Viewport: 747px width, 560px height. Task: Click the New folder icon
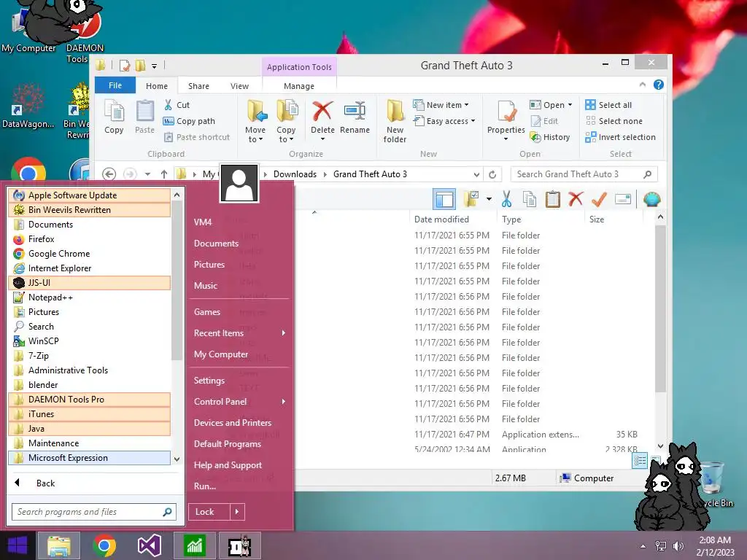coord(395,121)
